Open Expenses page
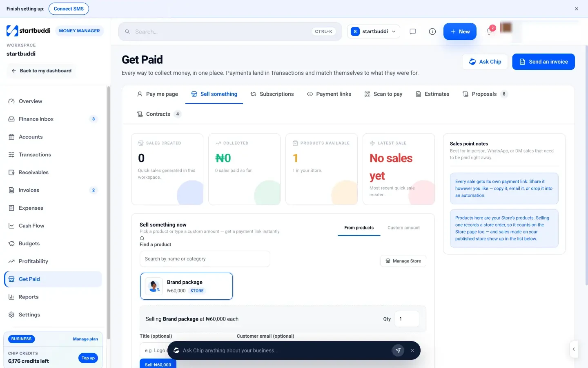The height and width of the screenshot is (368, 588). coord(53,208)
